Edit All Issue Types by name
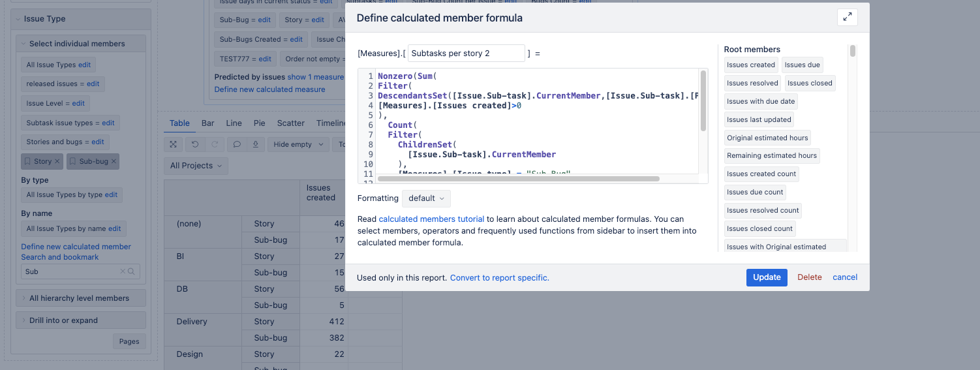 [115, 228]
